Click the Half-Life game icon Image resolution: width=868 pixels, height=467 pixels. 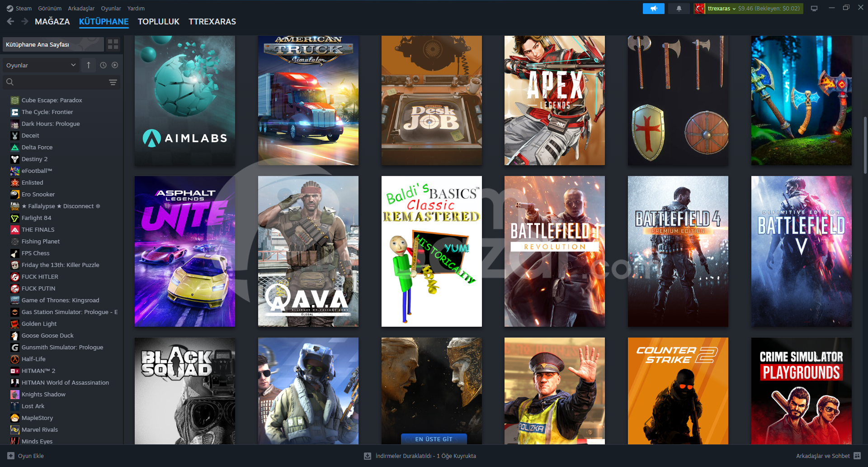(15, 359)
